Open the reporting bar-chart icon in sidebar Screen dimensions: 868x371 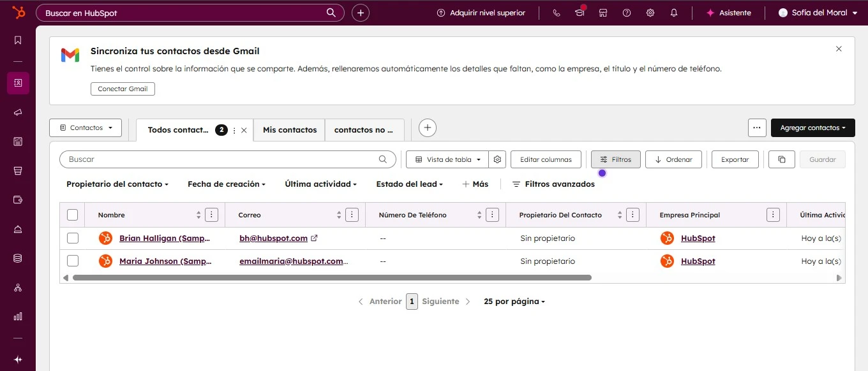(x=18, y=316)
